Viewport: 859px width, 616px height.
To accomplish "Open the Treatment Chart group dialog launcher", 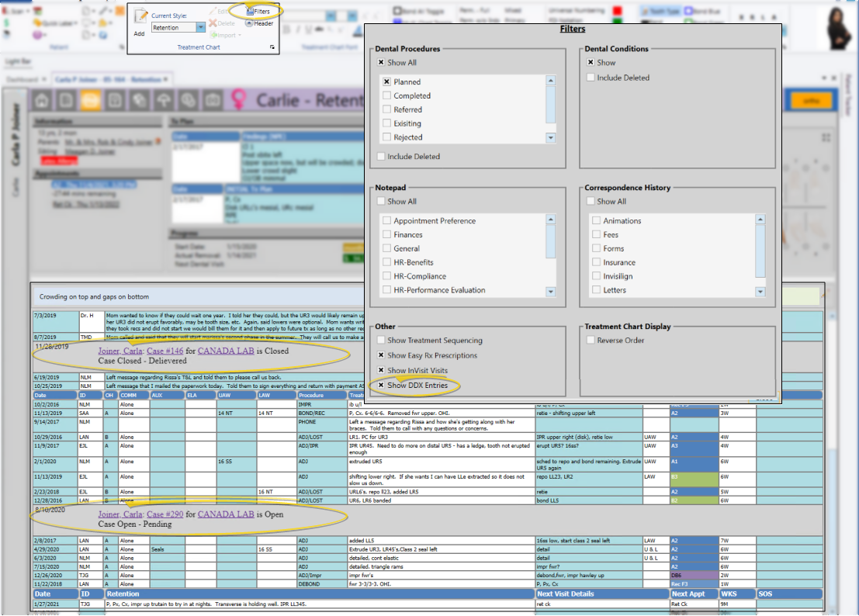I will coord(272,48).
